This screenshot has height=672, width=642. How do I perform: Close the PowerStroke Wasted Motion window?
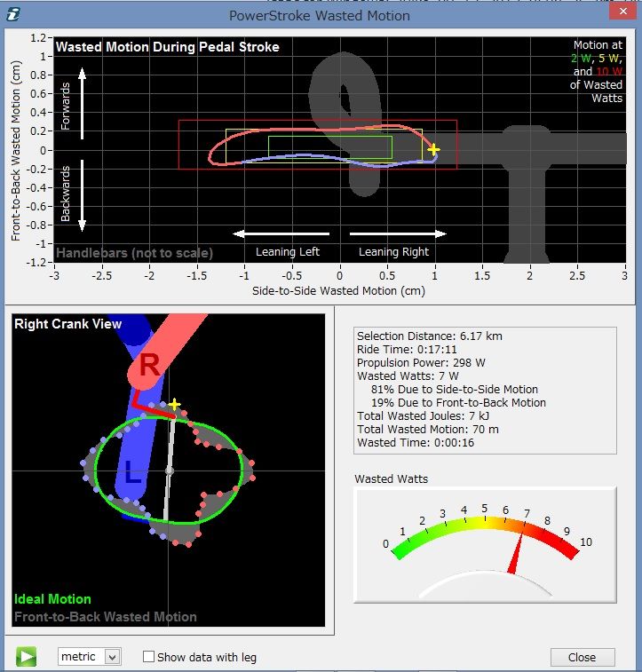623,12
